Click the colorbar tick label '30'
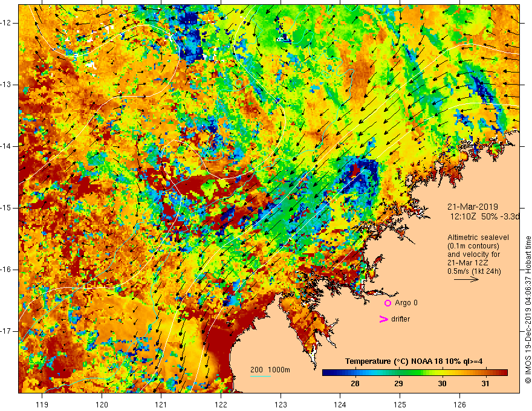 pyautogui.click(x=442, y=384)
